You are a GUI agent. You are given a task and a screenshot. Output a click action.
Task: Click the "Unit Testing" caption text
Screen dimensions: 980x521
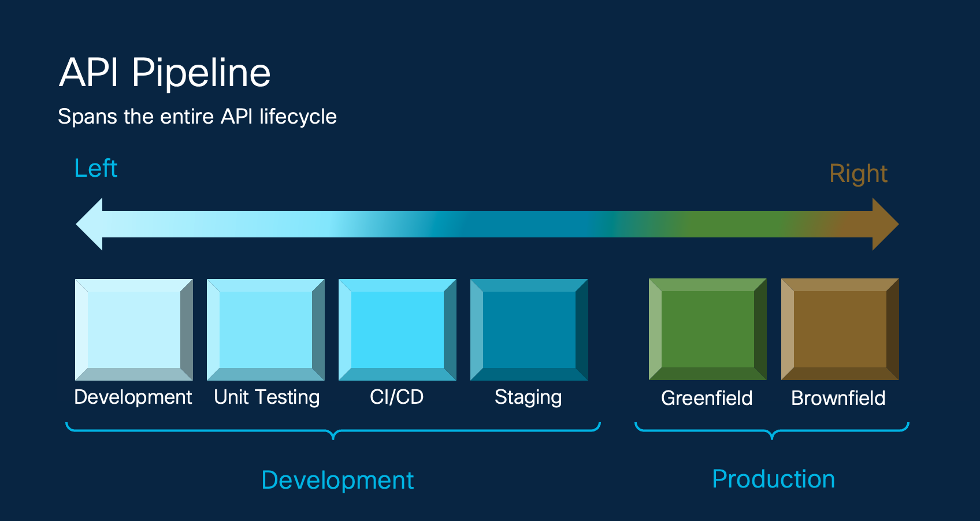point(266,397)
